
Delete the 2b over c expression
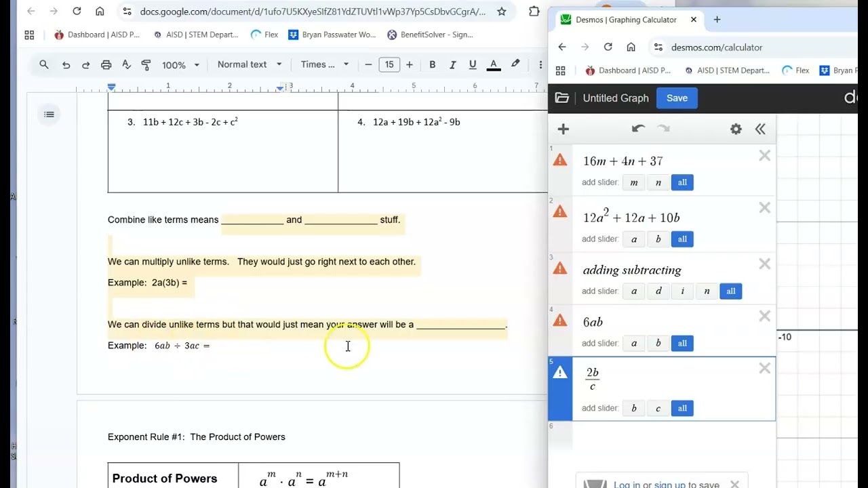pyautogui.click(x=765, y=369)
